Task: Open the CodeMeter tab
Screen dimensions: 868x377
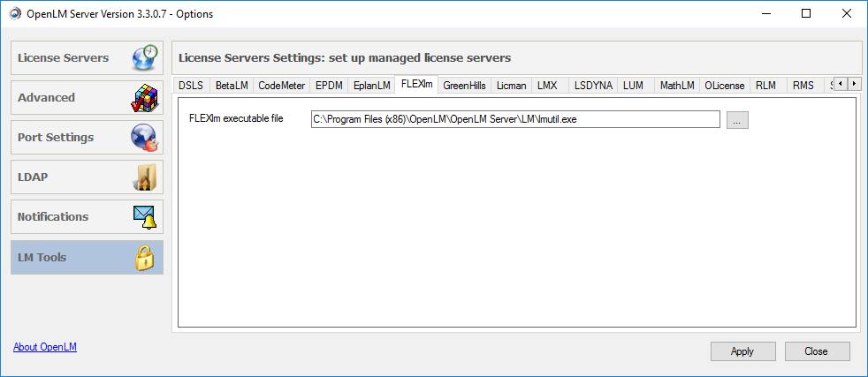Action: [x=282, y=86]
